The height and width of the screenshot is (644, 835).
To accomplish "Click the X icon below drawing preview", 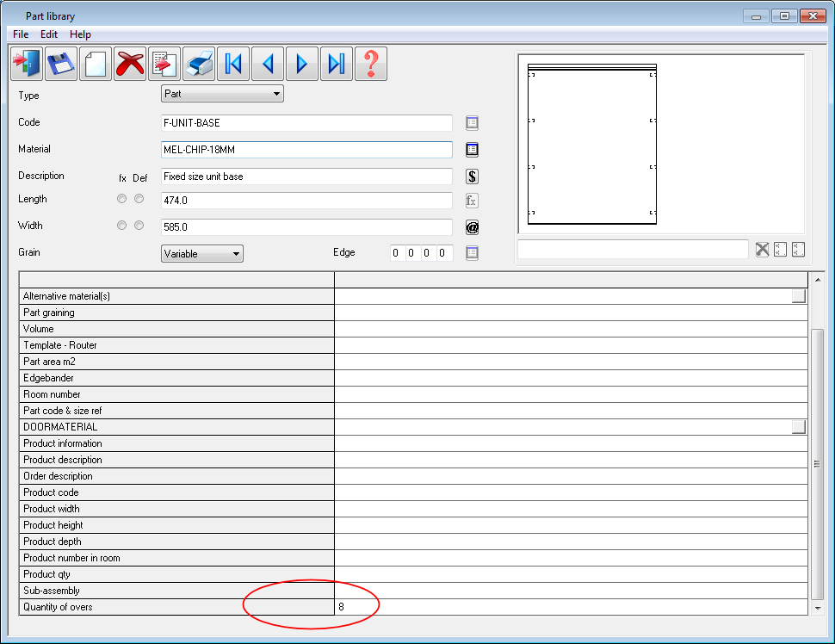I will point(762,250).
